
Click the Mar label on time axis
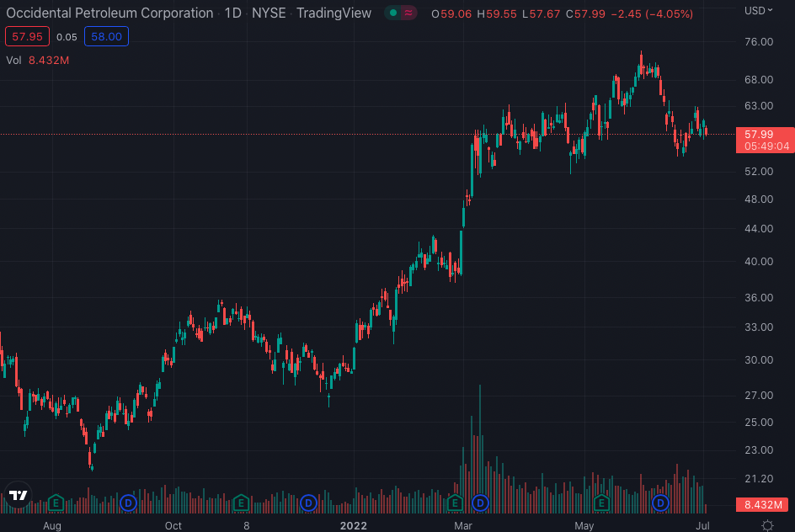pyautogui.click(x=463, y=526)
